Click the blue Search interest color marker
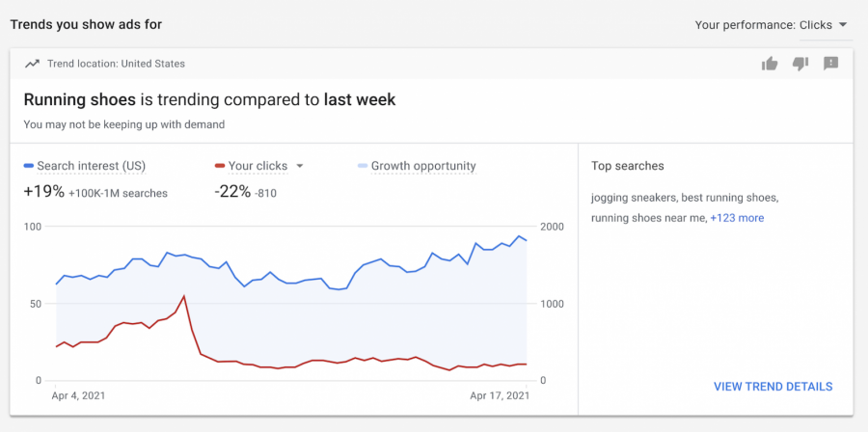Viewport: 868px width, 432px height. point(29,166)
